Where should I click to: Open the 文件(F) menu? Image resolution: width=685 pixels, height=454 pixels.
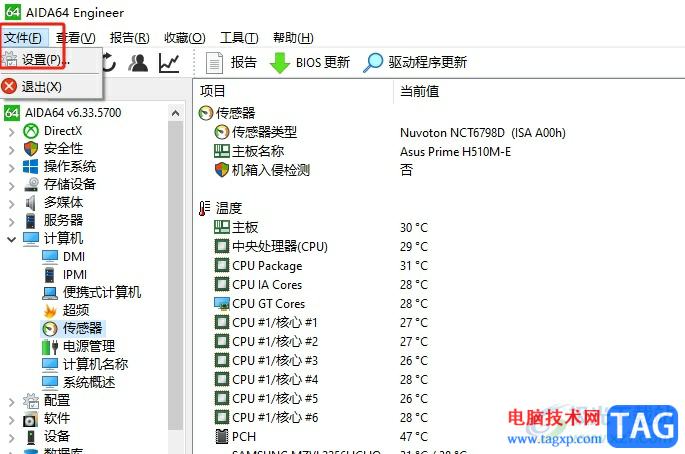tap(23, 38)
